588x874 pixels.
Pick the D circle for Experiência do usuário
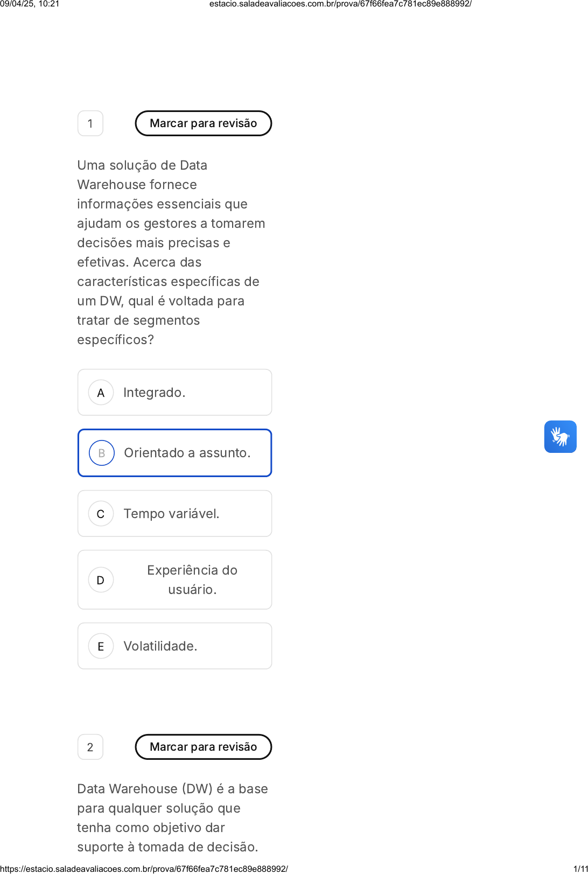click(101, 580)
